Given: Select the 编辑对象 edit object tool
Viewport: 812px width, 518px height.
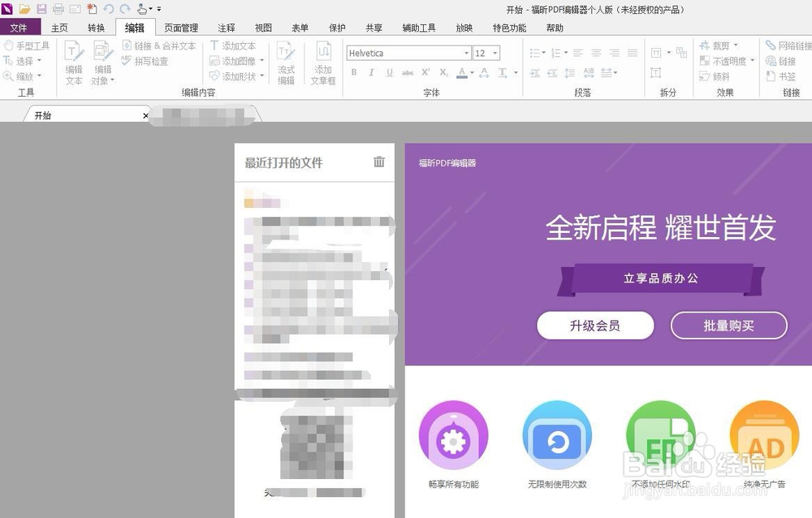Looking at the screenshot, I should (x=102, y=65).
